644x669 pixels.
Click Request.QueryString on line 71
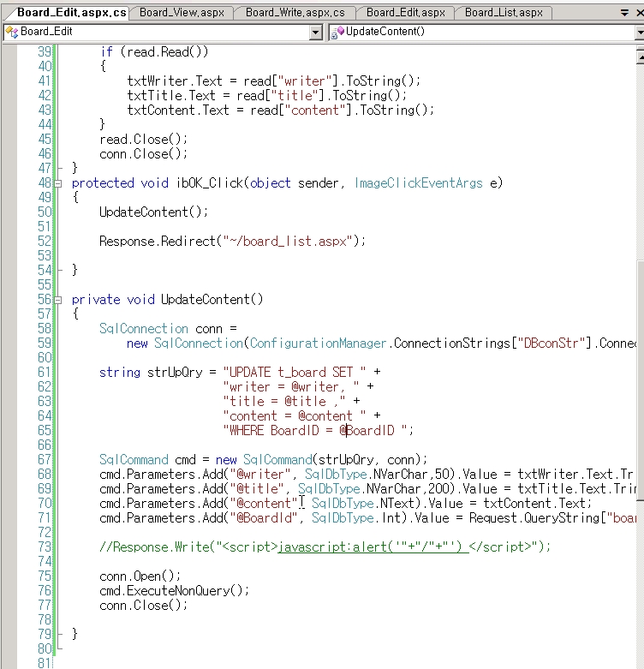click(x=534, y=518)
